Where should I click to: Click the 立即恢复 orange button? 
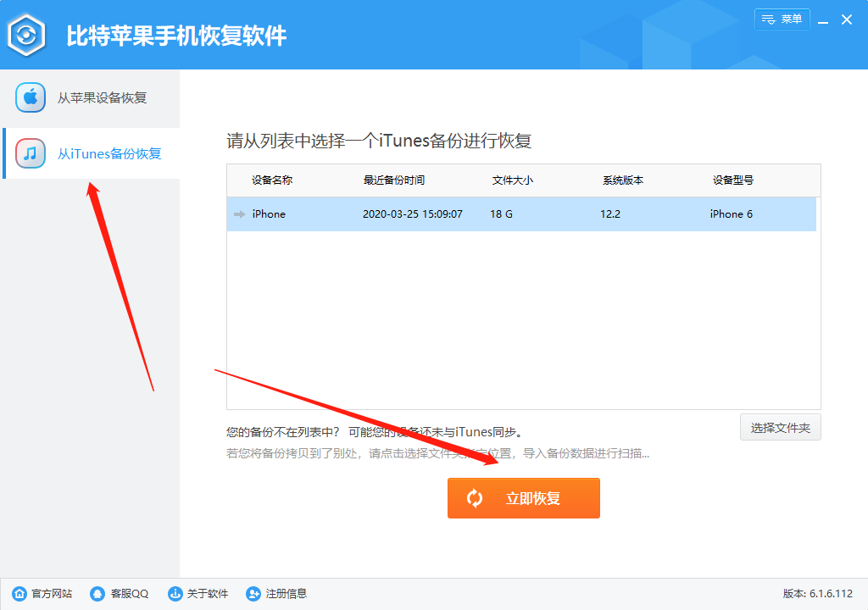click(524, 498)
